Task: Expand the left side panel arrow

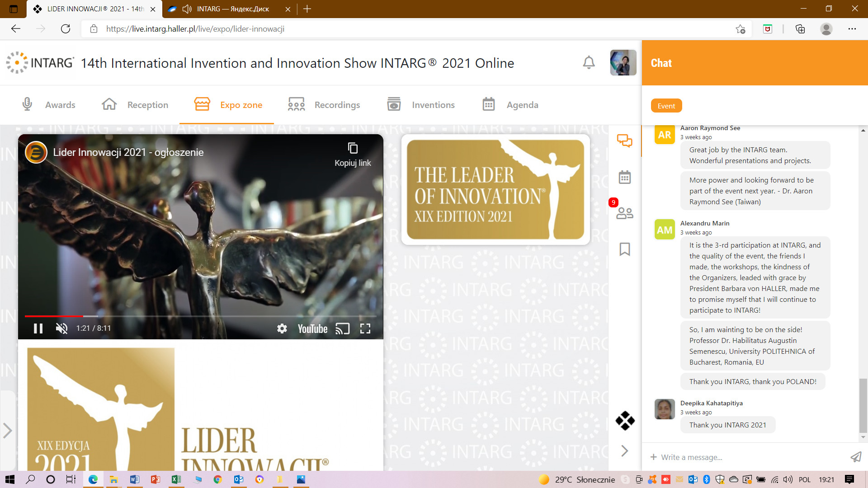Action: pos(7,430)
